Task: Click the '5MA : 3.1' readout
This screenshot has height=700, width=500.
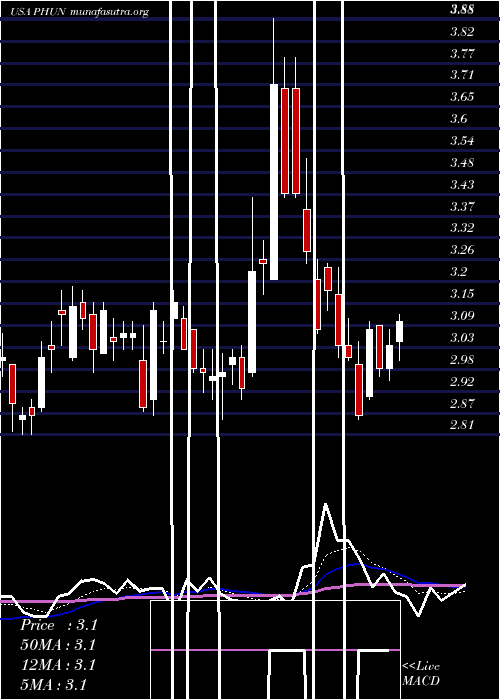Action: (54, 684)
